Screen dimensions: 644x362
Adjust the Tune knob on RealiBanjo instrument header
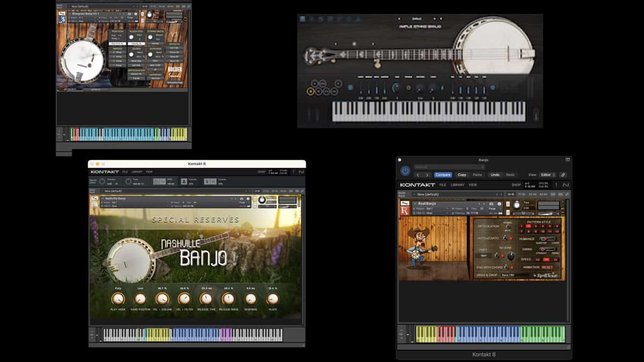tap(517, 205)
